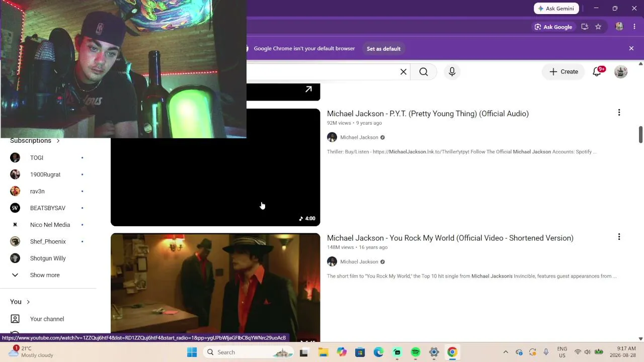Open Task View from the taskbar
Screen dimensions: 644x362
pos(303,352)
